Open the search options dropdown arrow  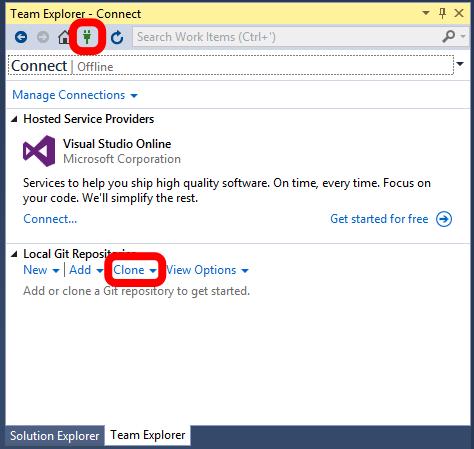pyautogui.click(x=463, y=36)
